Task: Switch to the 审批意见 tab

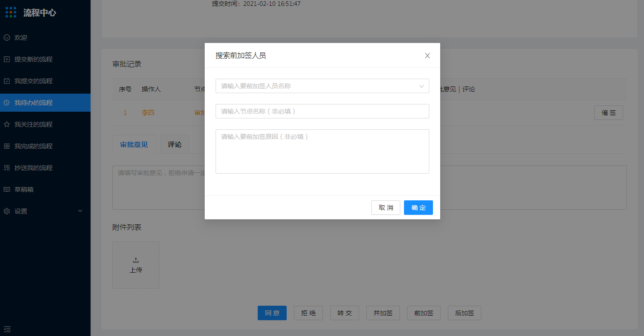Action: pyautogui.click(x=134, y=144)
